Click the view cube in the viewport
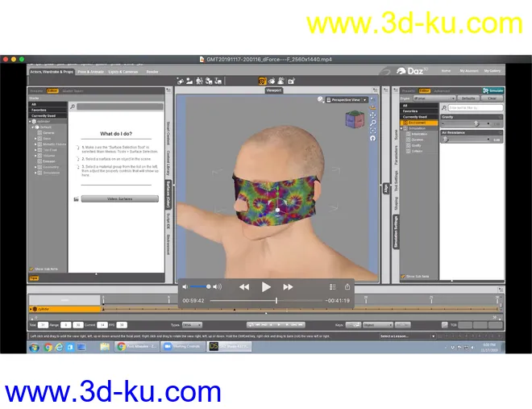Screen dimensions: 532x409 tap(355, 118)
